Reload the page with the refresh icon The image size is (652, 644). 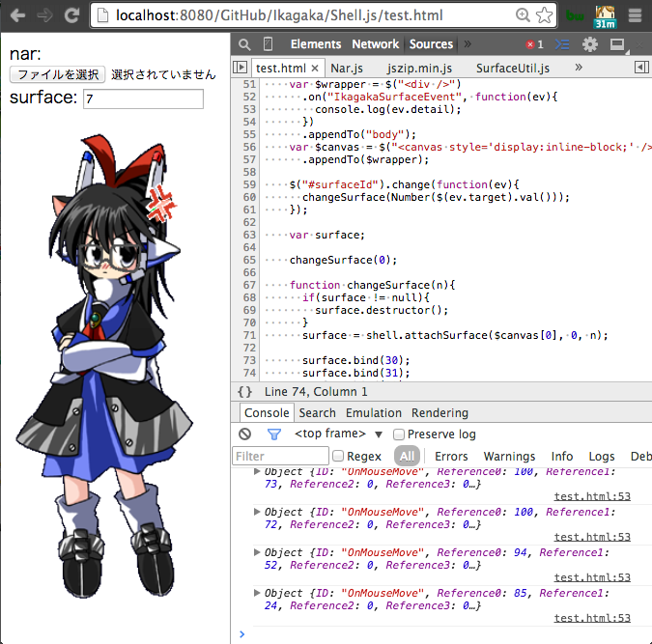(x=71, y=15)
